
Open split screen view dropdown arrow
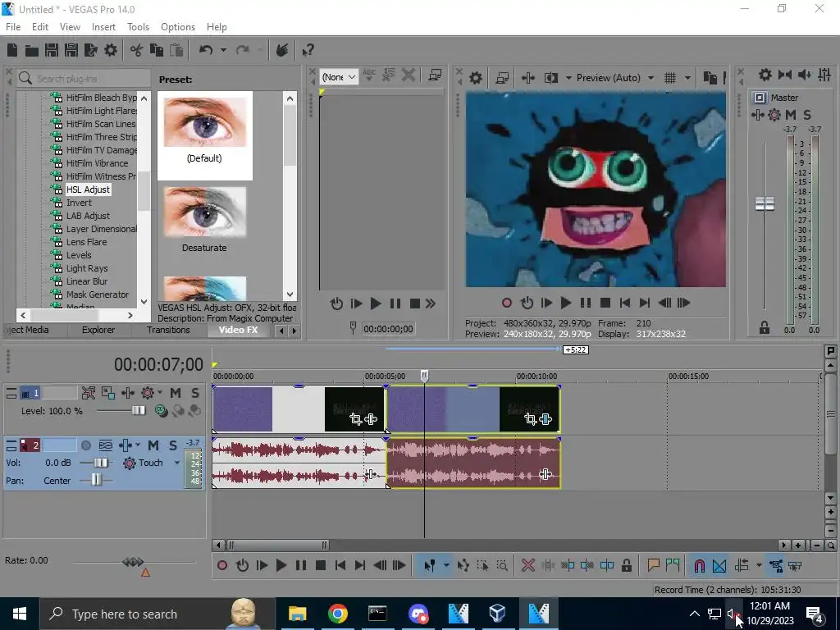coord(568,78)
